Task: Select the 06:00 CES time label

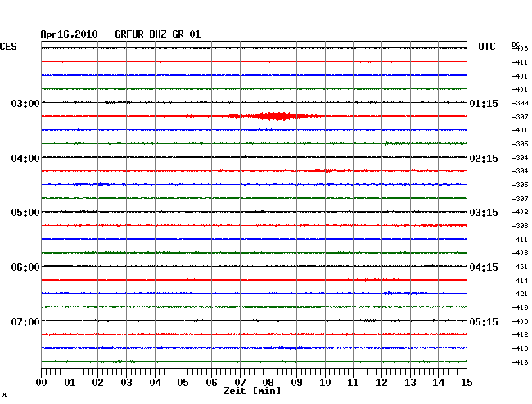Action: point(25,267)
